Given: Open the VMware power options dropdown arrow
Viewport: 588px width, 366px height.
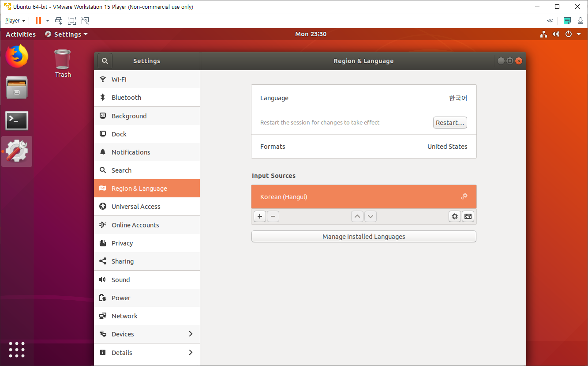Looking at the screenshot, I should [x=48, y=21].
